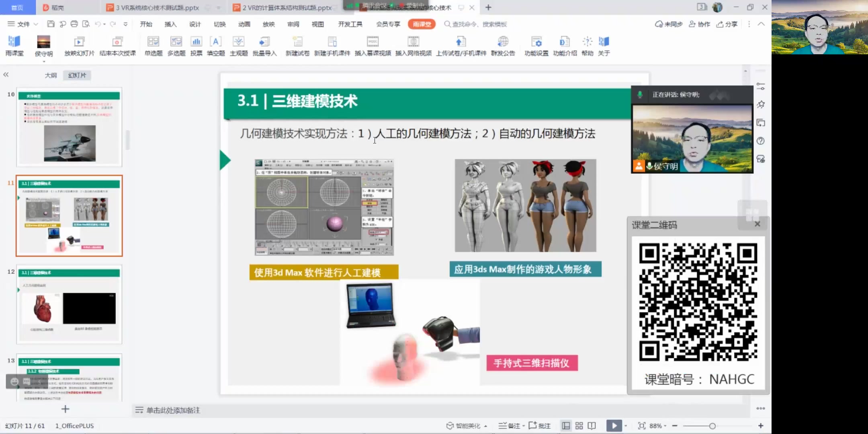868x434 pixels.
Task: Select the 插入 menu tab
Action: point(170,24)
